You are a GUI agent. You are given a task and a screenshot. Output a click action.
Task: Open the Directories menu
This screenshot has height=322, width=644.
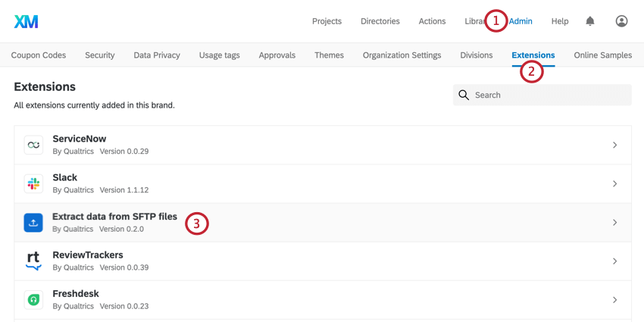point(380,21)
